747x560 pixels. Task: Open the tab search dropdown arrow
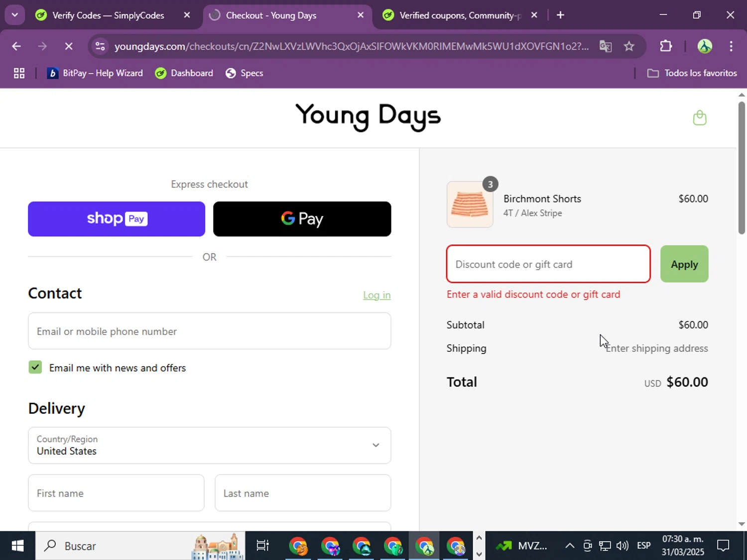pos(14,15)
